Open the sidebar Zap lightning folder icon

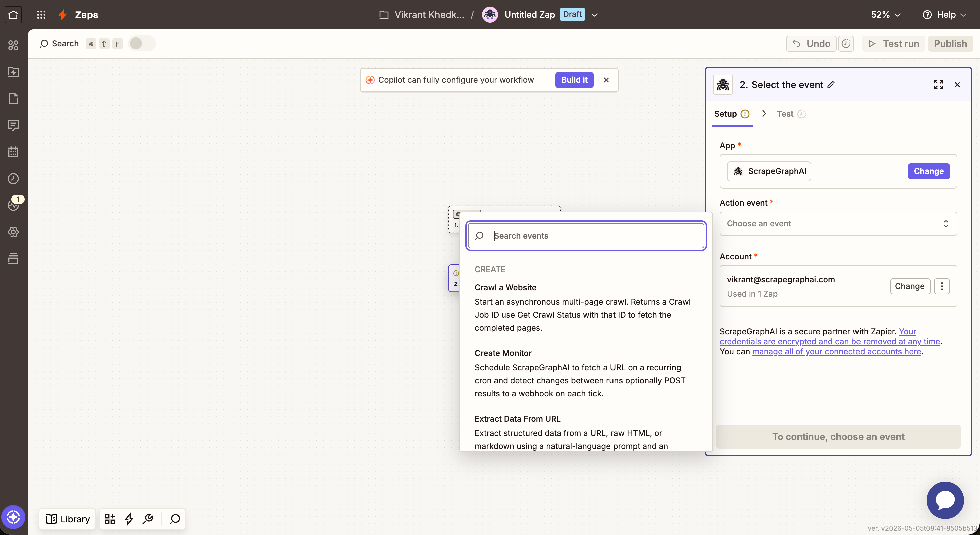[x=13, y=72]
